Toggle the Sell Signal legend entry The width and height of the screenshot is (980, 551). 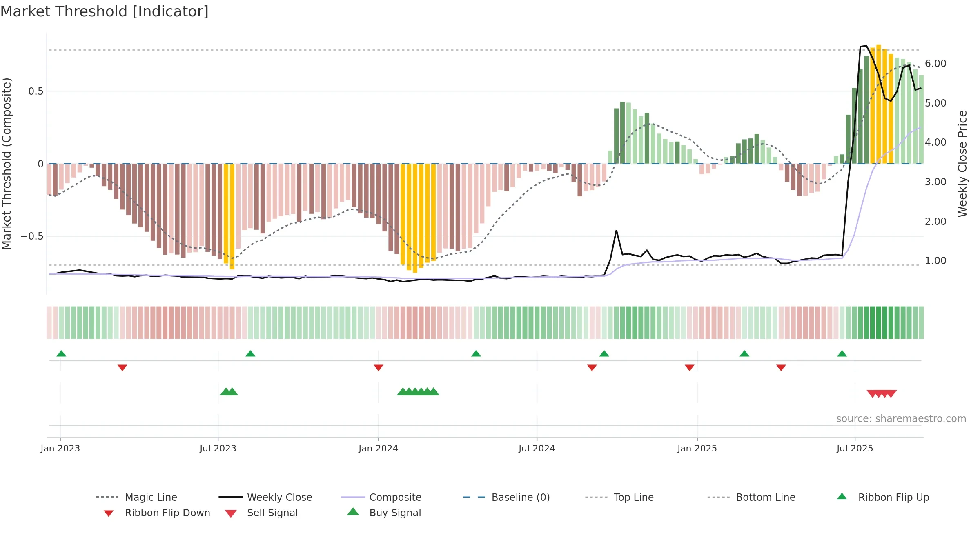coord(261,513)
